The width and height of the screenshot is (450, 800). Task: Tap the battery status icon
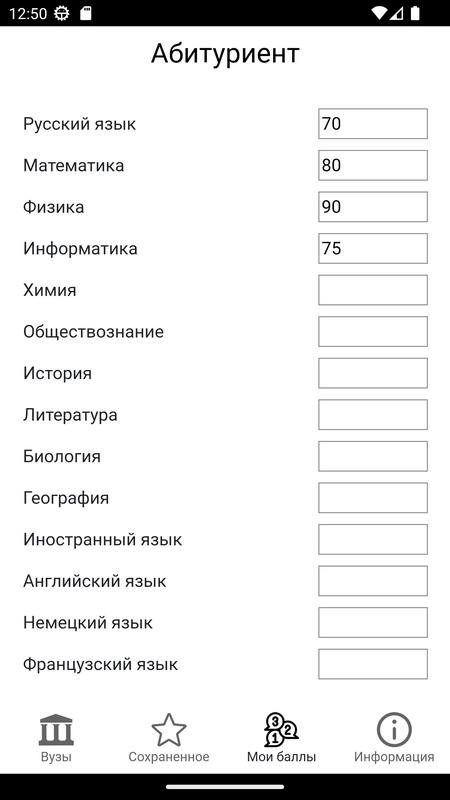click(x=415, y=13)
